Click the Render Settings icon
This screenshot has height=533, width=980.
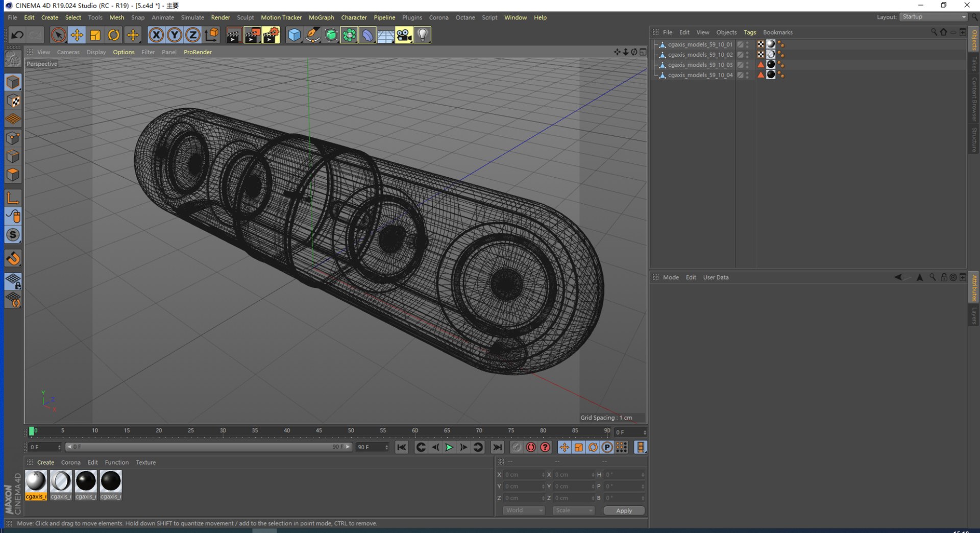tap(271, 35)
